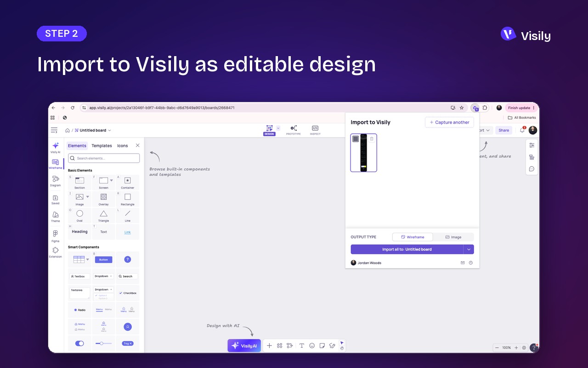
Task: Click the Visily extension icon in browser toolbar
Action: [475, 108]
